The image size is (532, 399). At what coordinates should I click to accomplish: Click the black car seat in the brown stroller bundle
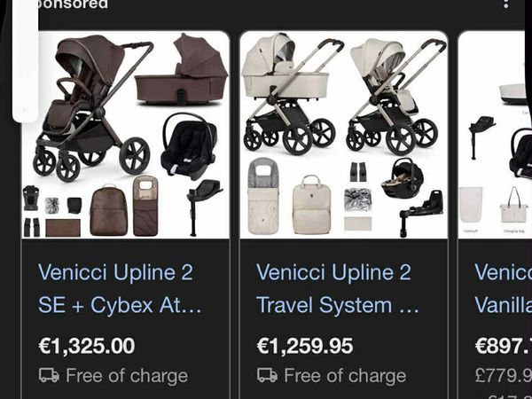pyautogui.click(x=189, y=145)
